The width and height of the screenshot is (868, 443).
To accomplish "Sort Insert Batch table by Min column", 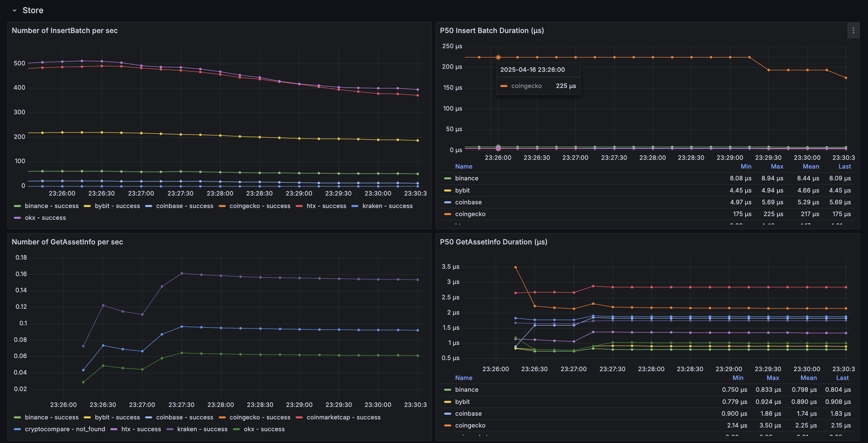I will [x=746, y=167].
